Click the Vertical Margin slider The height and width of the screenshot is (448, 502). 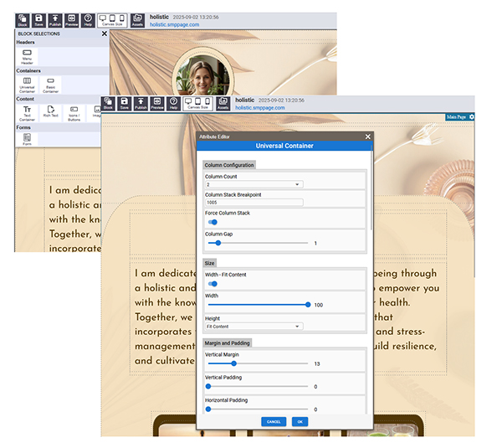258,363
